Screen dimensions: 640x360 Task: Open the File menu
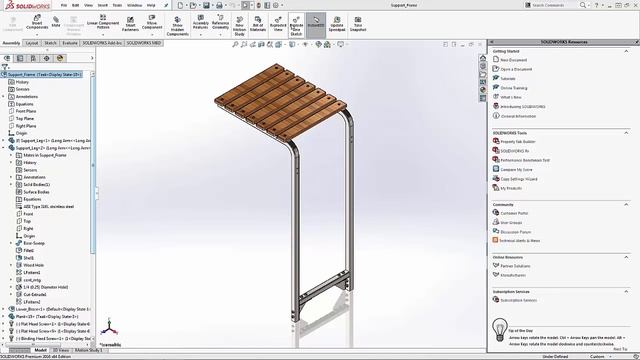(x=64, y=5)
